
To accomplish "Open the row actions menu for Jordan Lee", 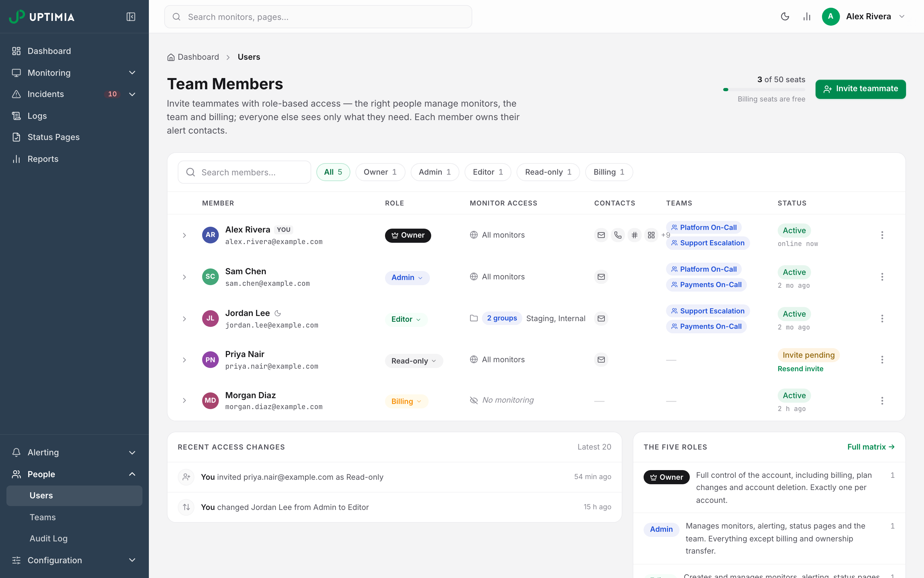I will pos(882,319).
